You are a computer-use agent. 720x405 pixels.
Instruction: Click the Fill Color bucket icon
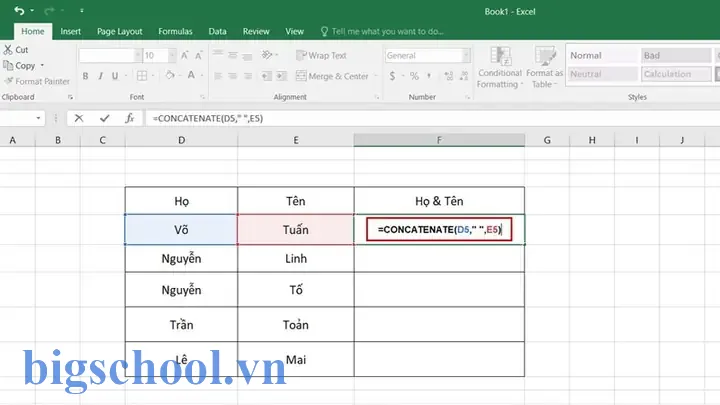(x=170, y=75)
